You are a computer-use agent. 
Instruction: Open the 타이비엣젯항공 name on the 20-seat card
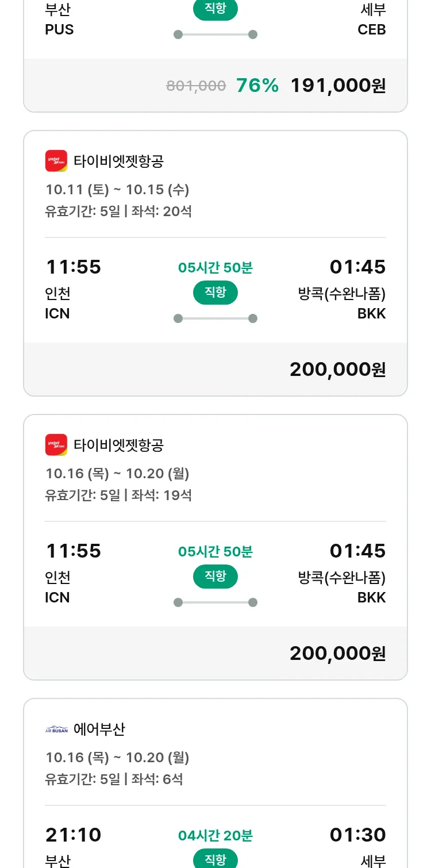click(119, 161)
